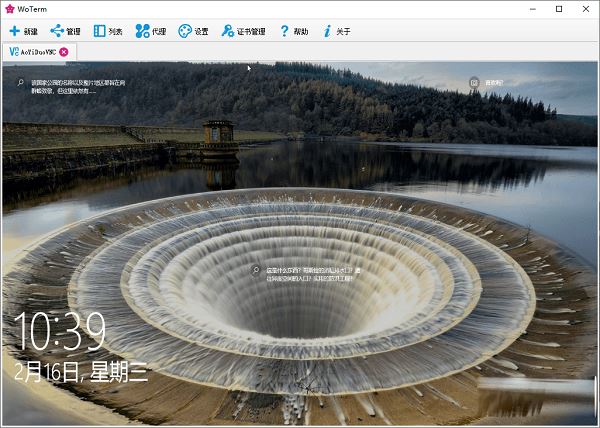This screenshot has width=600, height=428.
Task: Click the WoTerm app logo in title bar
Action: 10,9
